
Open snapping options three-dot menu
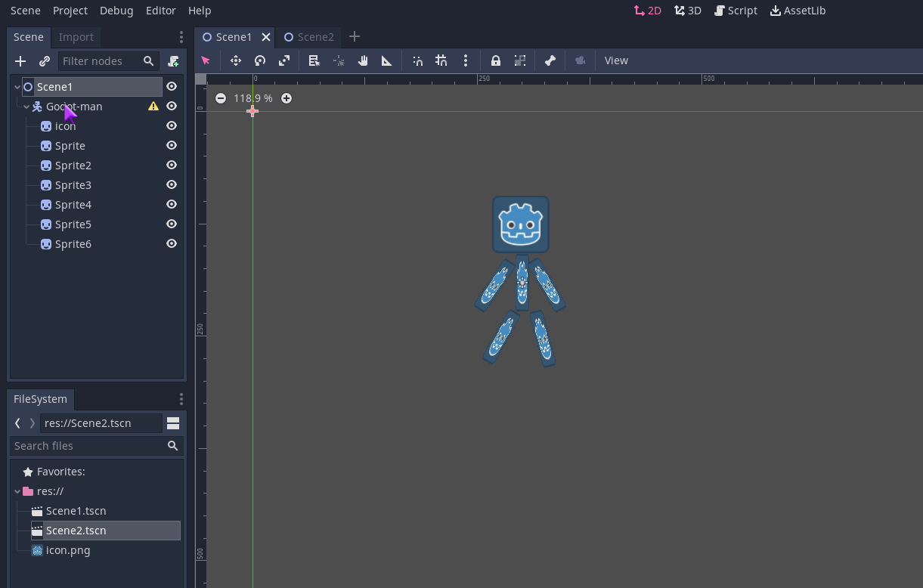coord(466,60)
